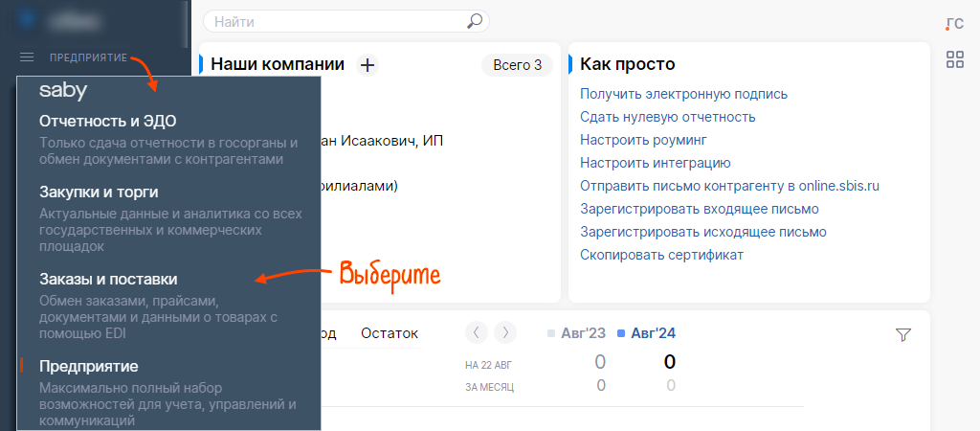Choose Заказы и поставки menu item
Viewport: 980px width, 431px height.
[x=108, y=279]
